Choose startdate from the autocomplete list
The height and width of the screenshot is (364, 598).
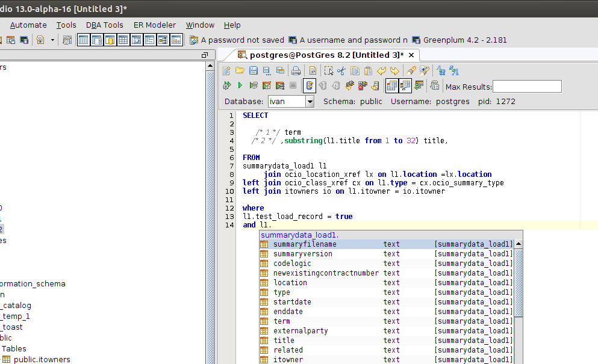(292, 302)
